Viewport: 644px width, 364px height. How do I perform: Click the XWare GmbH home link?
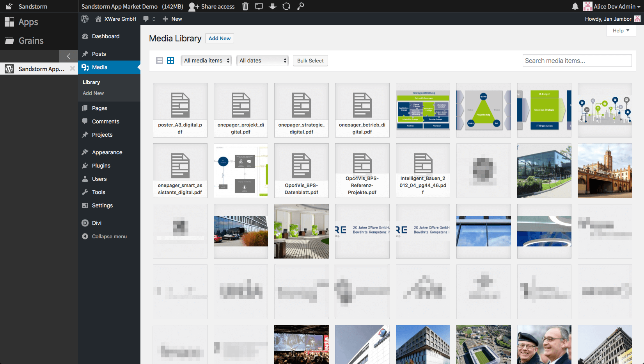[116, 19]
